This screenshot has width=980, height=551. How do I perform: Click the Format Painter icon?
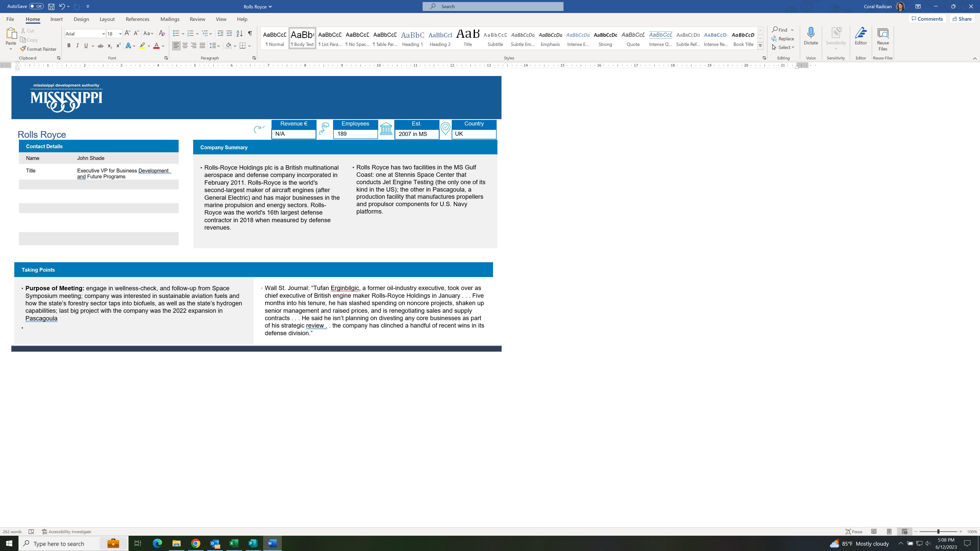point(23,49)
